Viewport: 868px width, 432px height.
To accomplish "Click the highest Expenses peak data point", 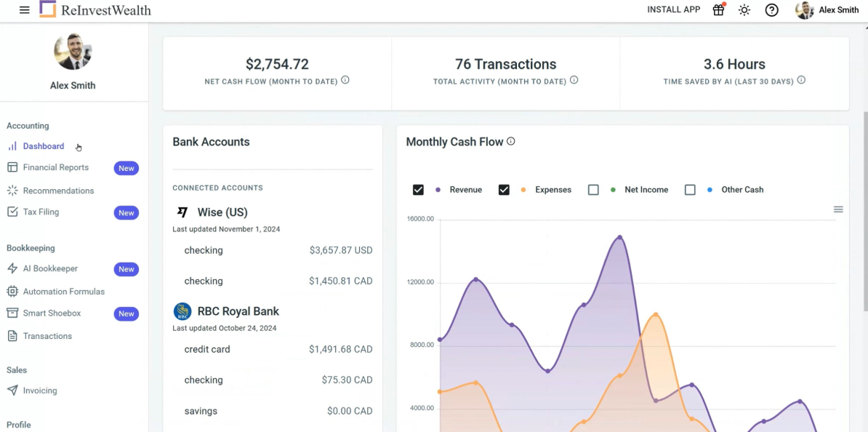I will [x=656, y=315].
